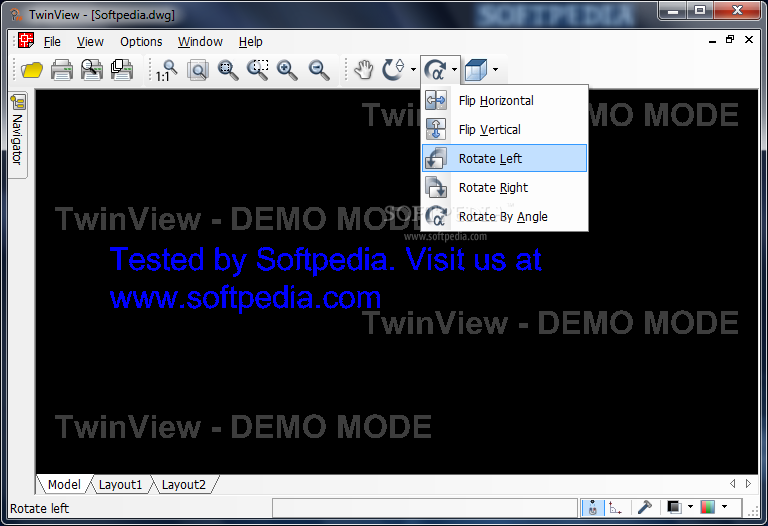
Task: Choose Rotate Left from the dropdown
Action: 504,158
